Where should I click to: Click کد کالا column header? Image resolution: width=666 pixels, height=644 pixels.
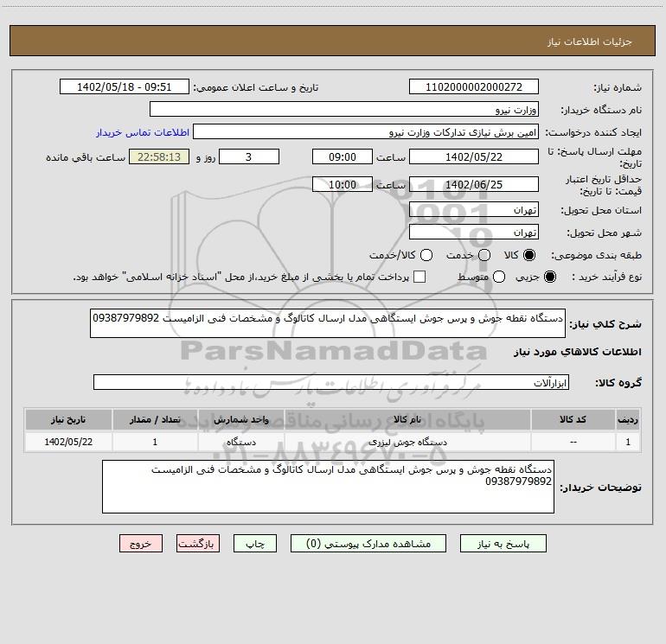[573, 419]
